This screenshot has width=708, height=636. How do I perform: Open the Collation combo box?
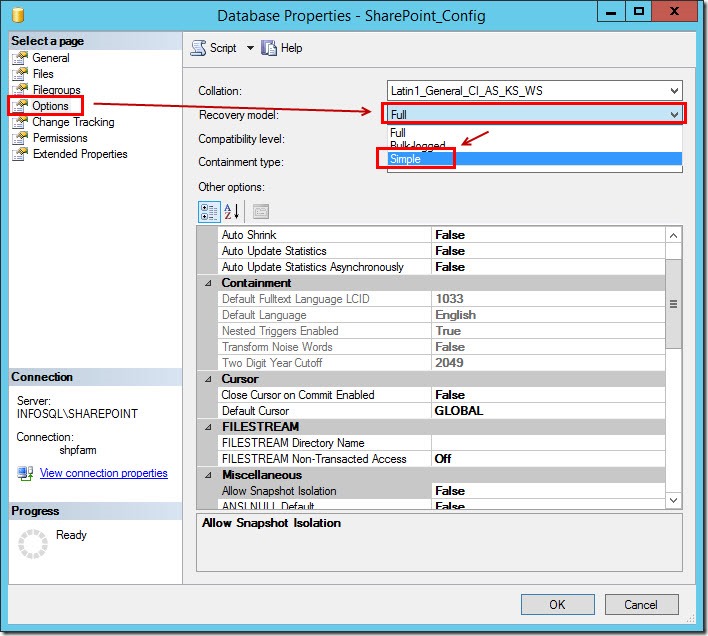coord(535,91)
